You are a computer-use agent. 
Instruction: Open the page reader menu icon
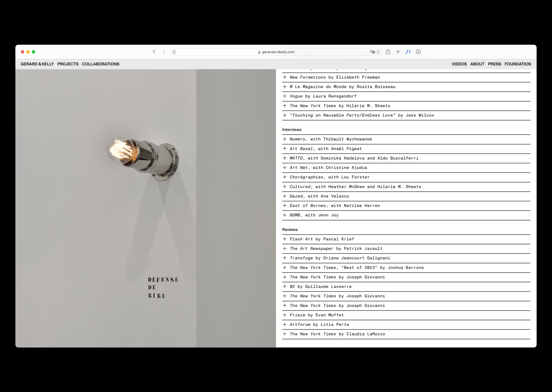[174, 52]
